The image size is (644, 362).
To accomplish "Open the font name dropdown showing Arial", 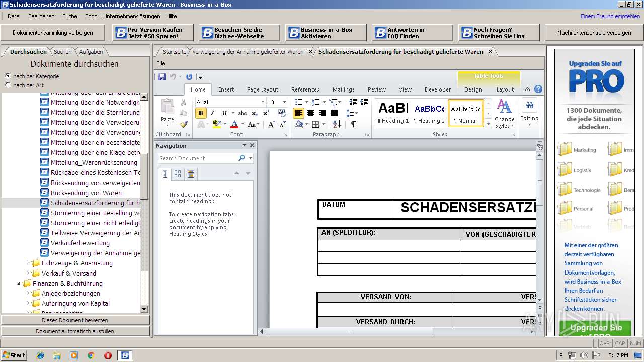I will (262, 102).
